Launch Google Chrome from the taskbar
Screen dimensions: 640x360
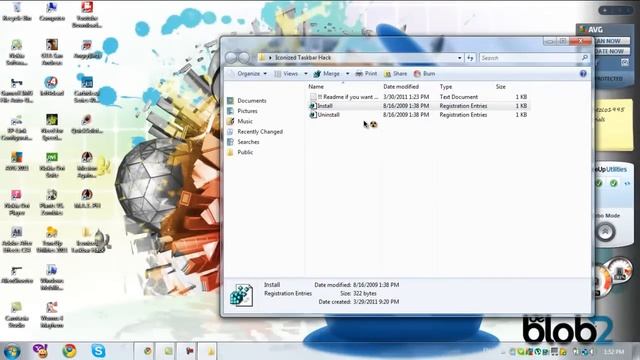(69, 351)
